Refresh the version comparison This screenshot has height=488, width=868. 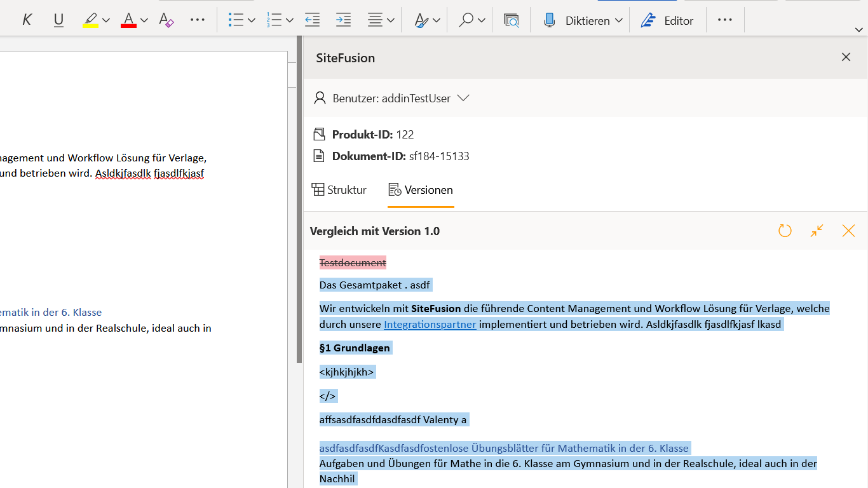[x=785, y=231]
